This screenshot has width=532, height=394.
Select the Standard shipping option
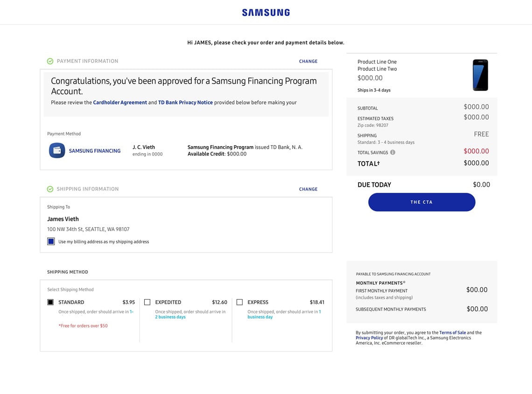[x=50, y=302]
